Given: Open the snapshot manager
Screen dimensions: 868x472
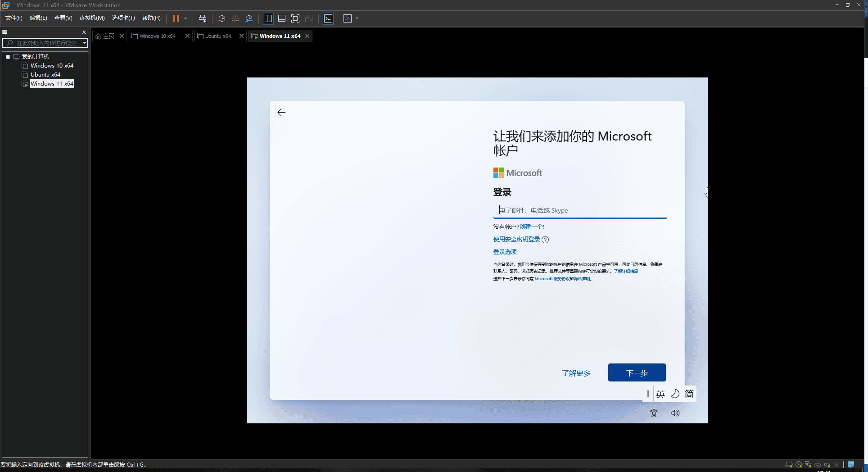Looking at the screenshot, I should pos(249,18).
